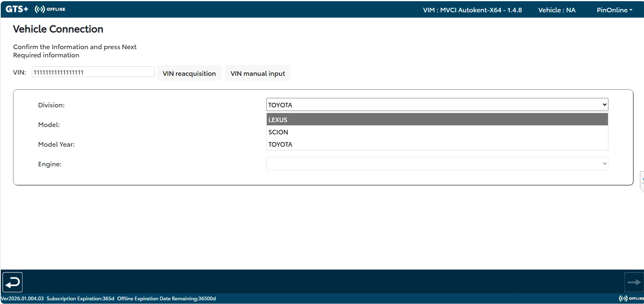
Task: Click the Division: label
Action: 51,105
